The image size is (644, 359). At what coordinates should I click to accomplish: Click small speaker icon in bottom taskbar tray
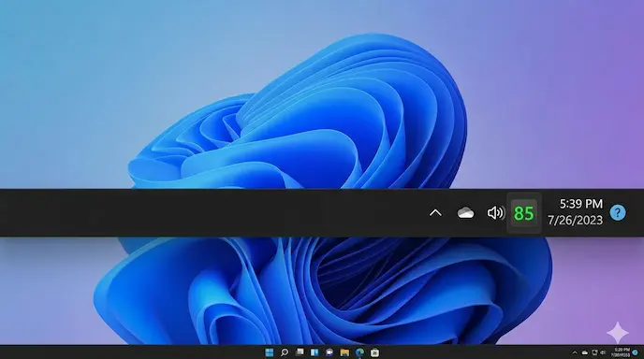603,352
